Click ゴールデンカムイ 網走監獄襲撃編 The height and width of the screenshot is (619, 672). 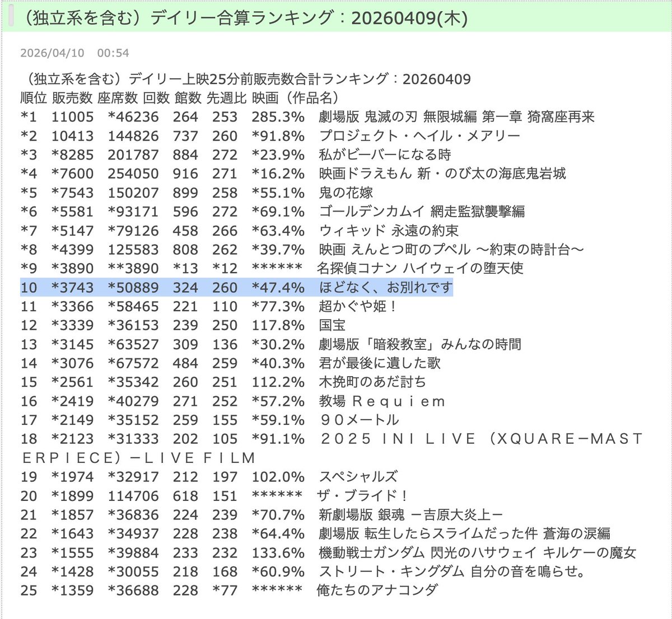pyautogui.click(x=422, y=212)
